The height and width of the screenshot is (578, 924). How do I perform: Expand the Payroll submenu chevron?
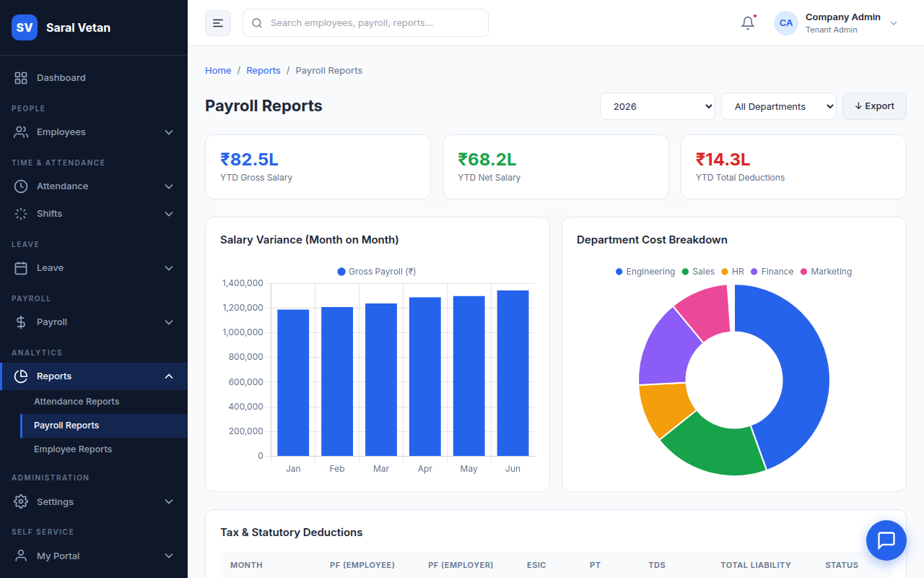pos(169,322)
